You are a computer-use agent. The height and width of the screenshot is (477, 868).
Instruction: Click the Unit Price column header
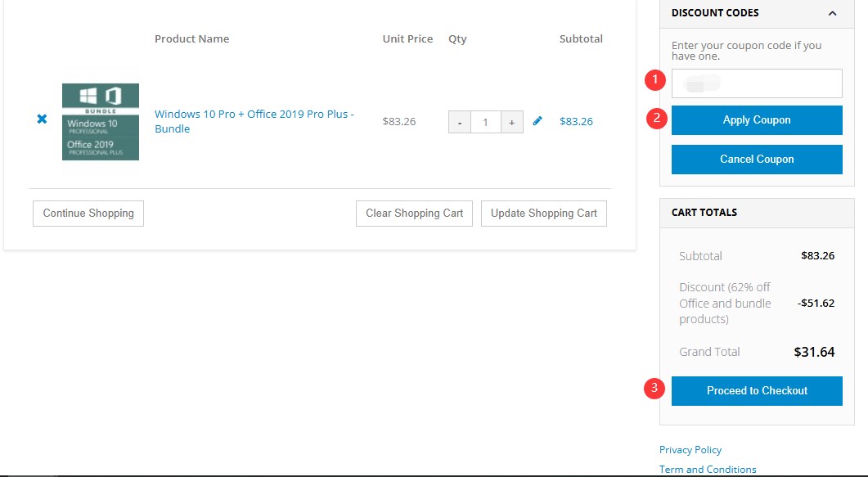point(407,38)
